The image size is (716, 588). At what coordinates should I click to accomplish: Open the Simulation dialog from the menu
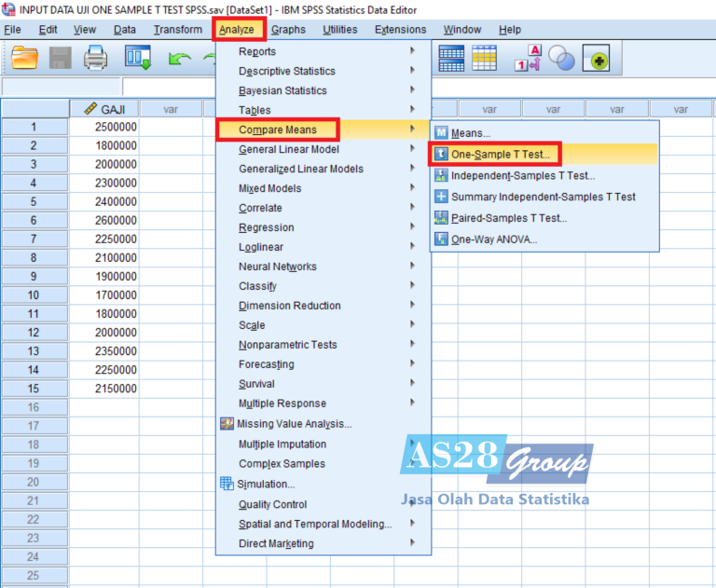point(266,484)
